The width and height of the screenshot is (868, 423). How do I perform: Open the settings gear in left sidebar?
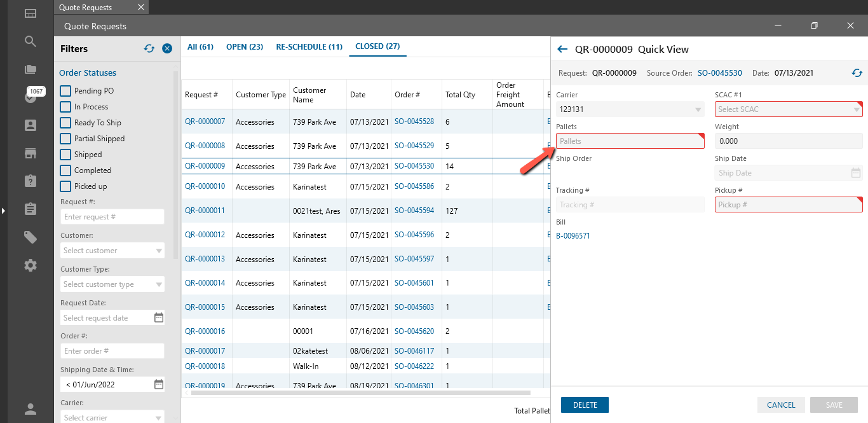pyautogui.click(x=31, y=265)
